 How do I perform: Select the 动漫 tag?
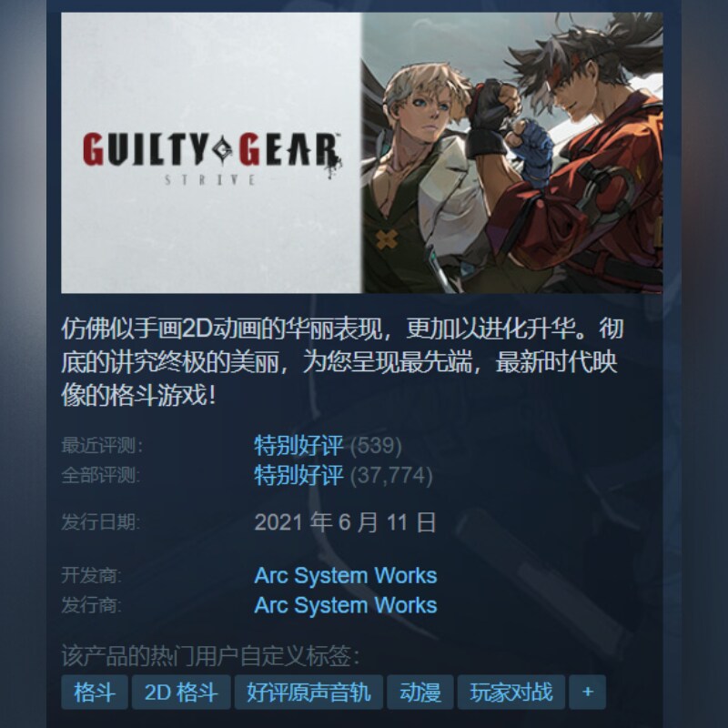tap(420, 693)
